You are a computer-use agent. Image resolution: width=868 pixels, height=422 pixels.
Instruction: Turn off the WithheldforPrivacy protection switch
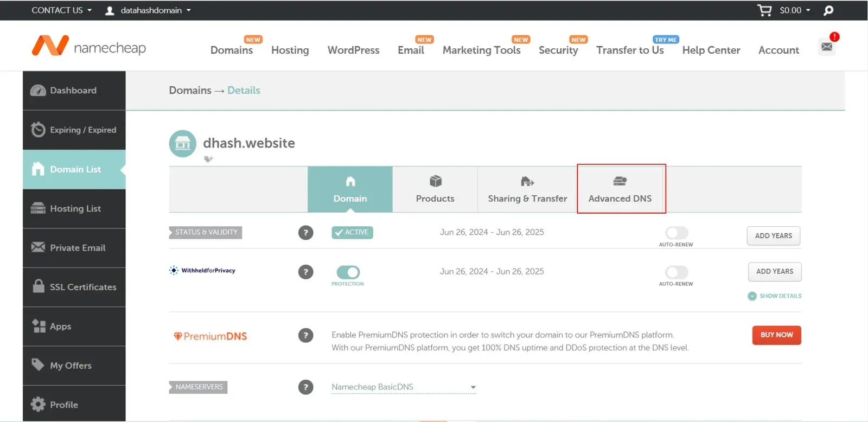tap(348, 272)
